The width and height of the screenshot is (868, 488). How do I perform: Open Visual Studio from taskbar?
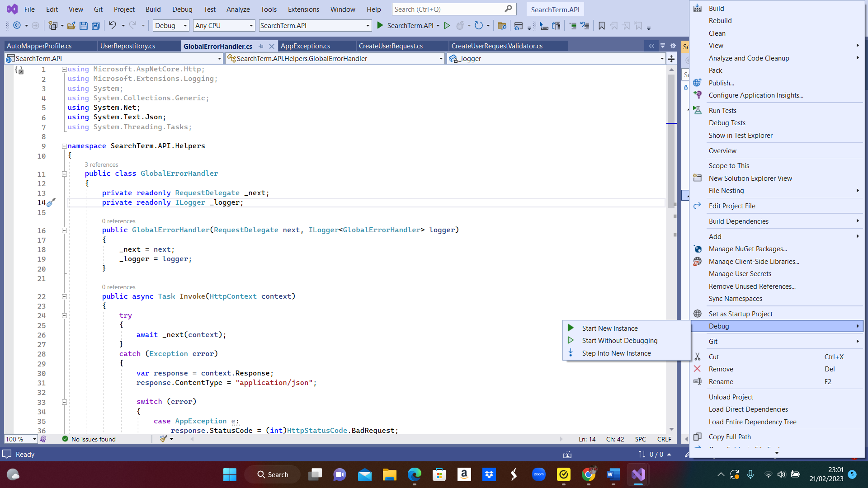coord(638,474)
